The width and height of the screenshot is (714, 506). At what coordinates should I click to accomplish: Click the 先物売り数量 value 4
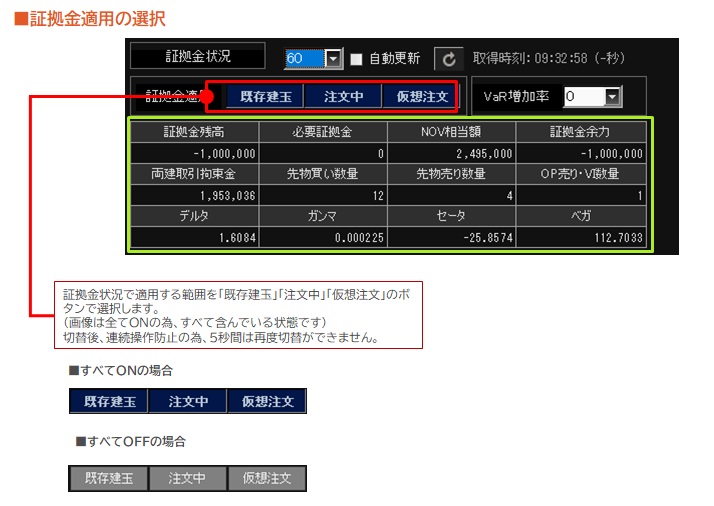pos(451,195)
